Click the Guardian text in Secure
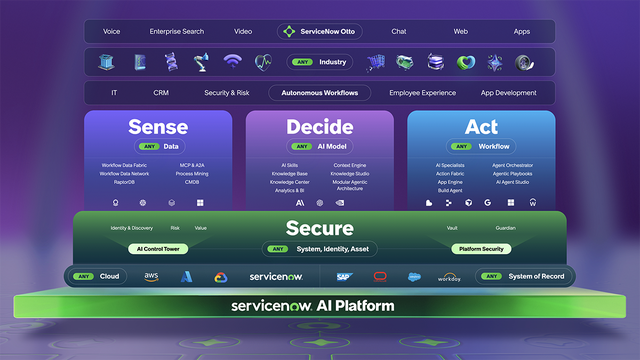This screenshot has width=640, height=360. click(505, 228)
